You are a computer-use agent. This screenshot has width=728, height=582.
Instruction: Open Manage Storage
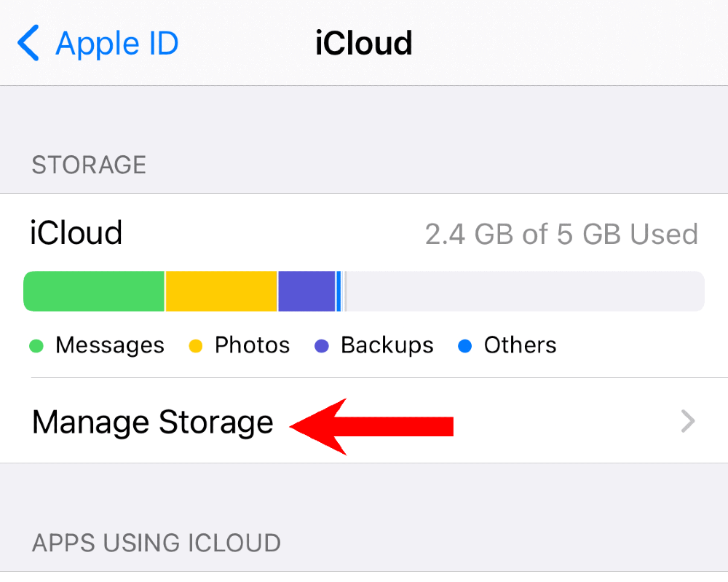click(153, 422)
